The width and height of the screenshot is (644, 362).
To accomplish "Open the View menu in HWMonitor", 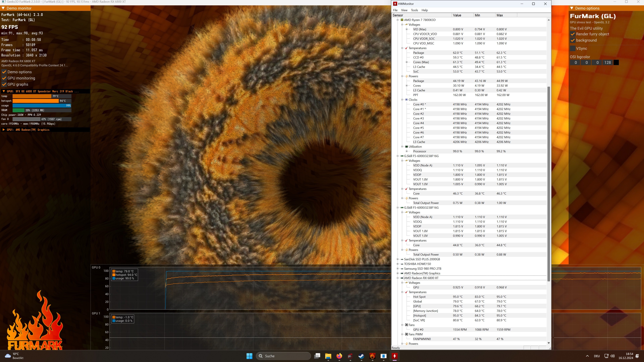I will tap(404, 10).
